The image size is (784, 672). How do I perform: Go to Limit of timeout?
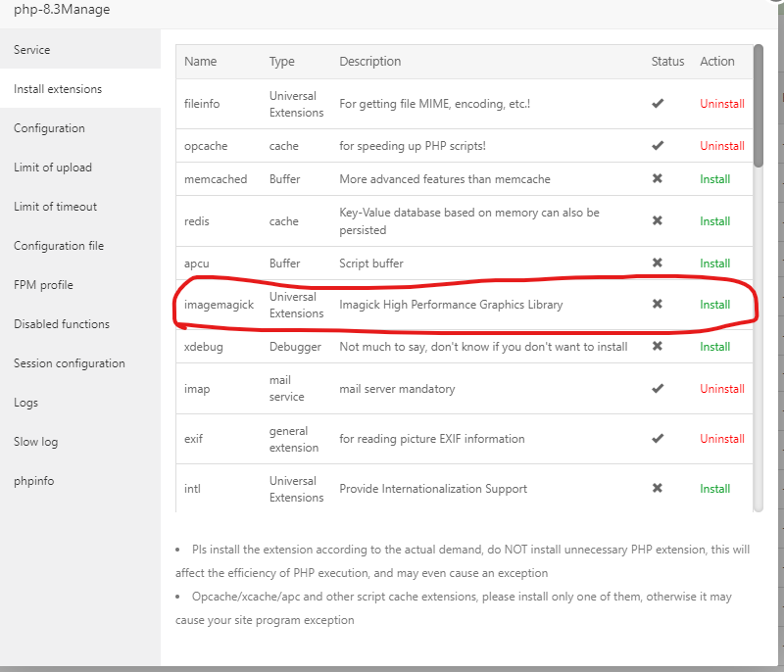[80, 207]
